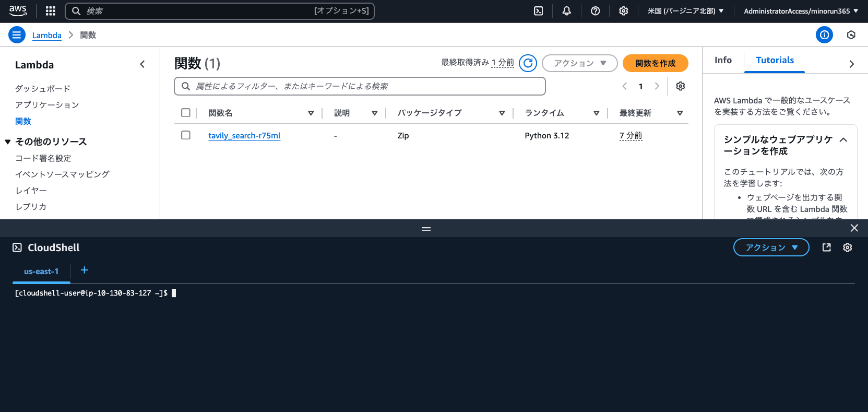The image size is (868, 412).
Task: Open the notifications bell
Action: 567,11
